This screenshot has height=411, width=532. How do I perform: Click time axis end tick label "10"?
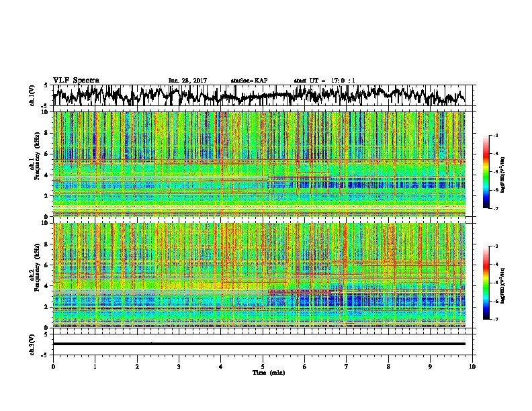pyautogui.click(x=472, y=367)
